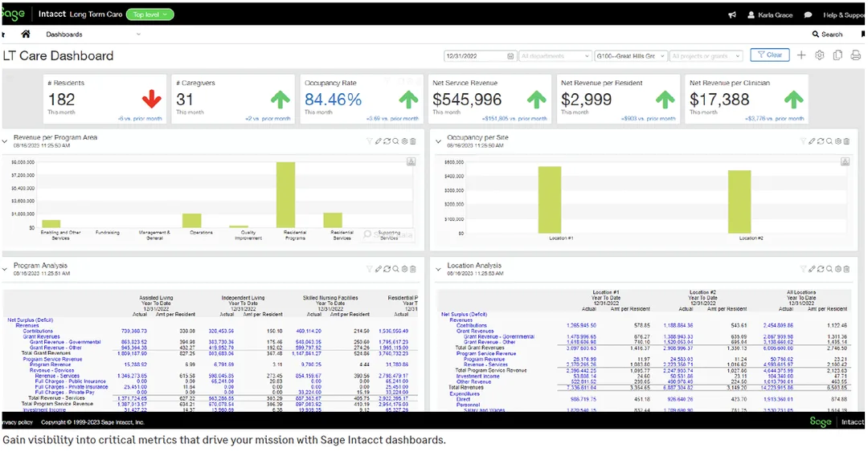Collapse the Location Analysis panel

click(x=439, y=270)
